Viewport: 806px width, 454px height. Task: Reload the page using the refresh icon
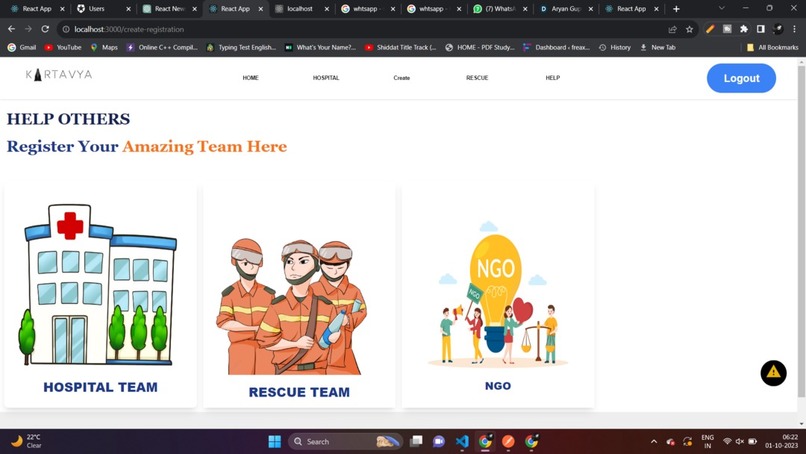tap(45, 29)
